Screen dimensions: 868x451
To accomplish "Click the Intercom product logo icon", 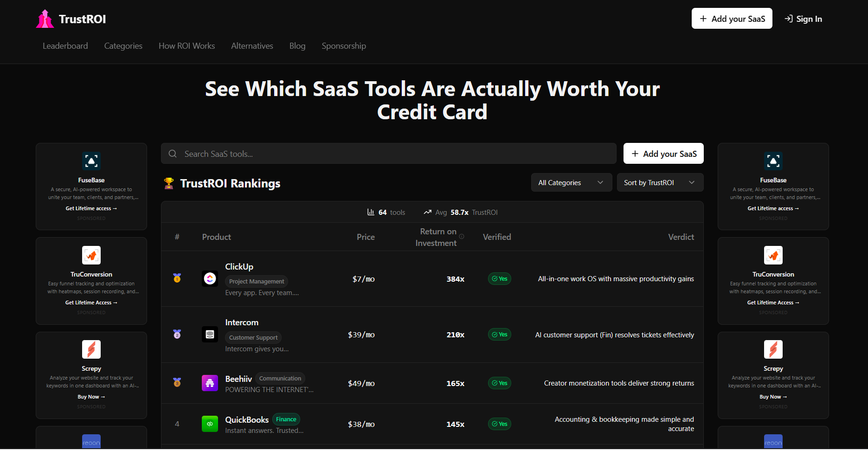I will pos(210,335).
